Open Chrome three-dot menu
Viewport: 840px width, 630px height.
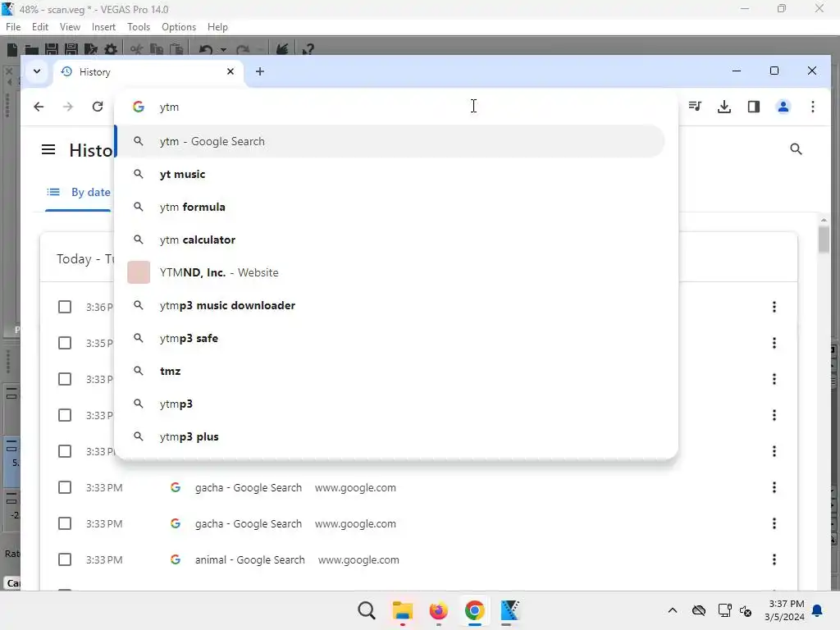pos(813,107)
